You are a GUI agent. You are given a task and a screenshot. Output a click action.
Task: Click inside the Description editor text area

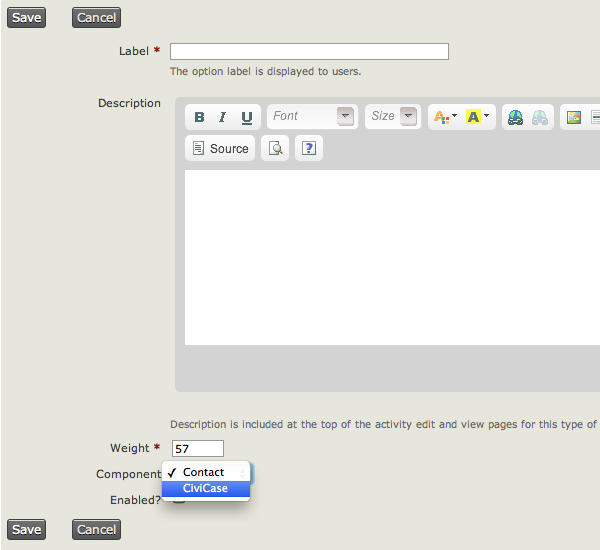[x=390, y=257]
